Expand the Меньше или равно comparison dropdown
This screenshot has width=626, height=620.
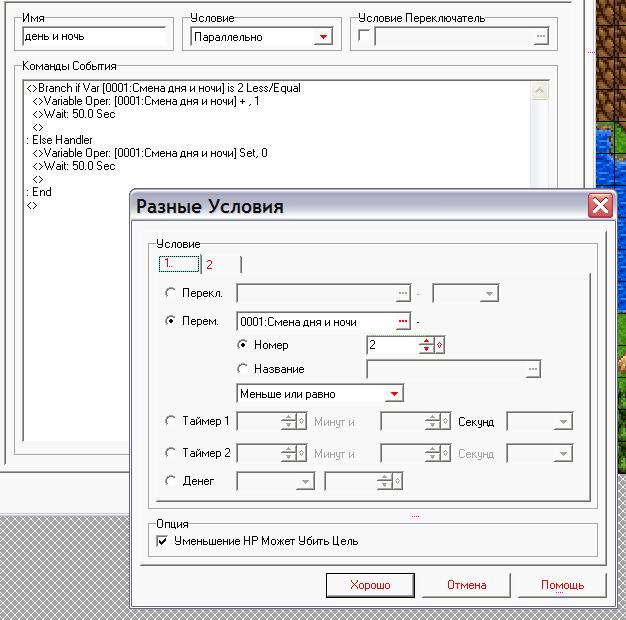point(394,394)
